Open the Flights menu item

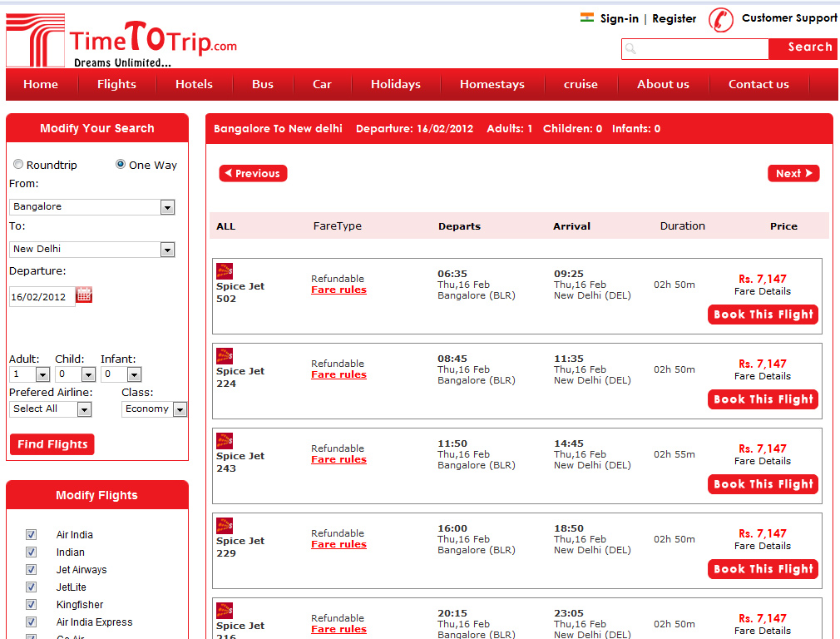(116, 84)
